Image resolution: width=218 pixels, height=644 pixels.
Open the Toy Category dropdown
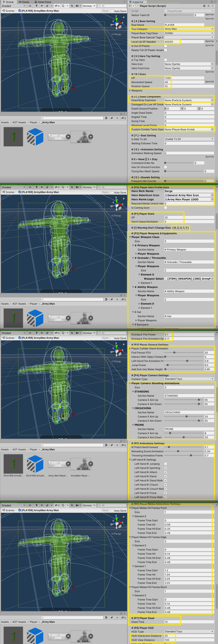[189, 29]
